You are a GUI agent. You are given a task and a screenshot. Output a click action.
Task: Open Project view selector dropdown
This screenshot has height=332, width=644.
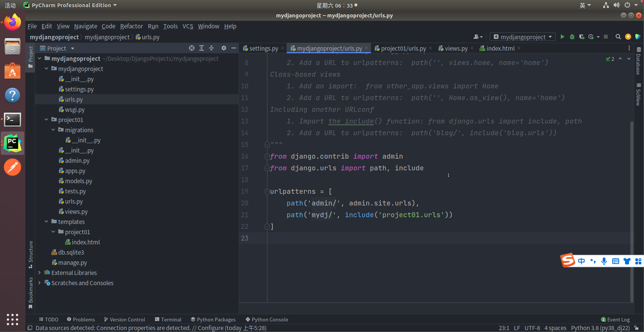click(57, 48)
